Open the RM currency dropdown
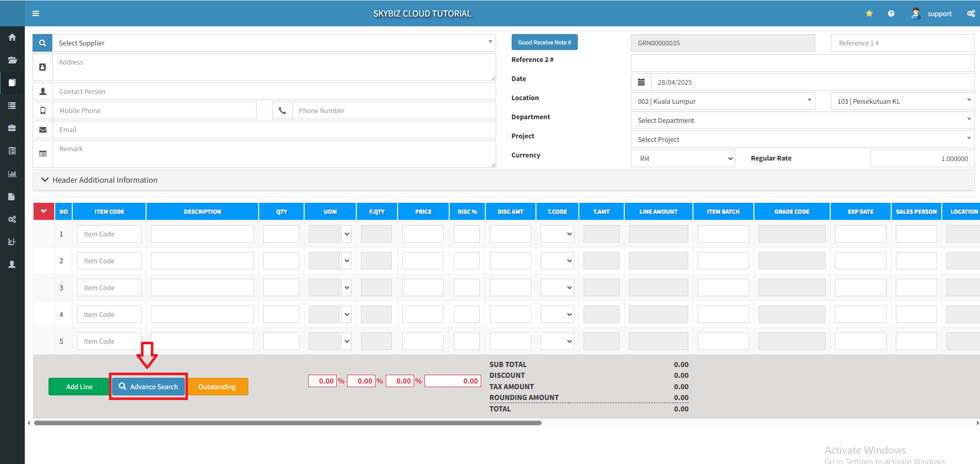This screenshot has width=980, height=464. [x=683, y=158]
